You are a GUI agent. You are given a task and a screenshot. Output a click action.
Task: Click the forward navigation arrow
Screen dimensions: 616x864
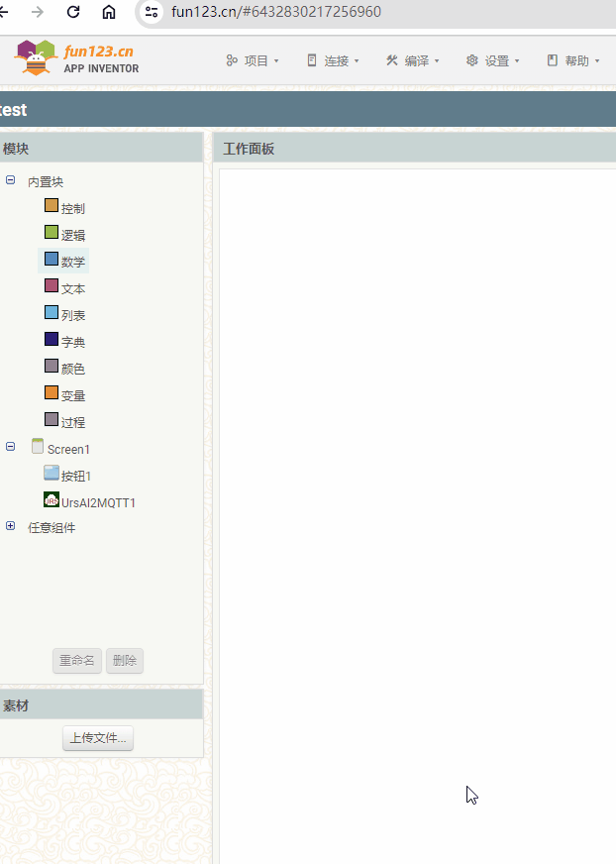coord(38,12)
